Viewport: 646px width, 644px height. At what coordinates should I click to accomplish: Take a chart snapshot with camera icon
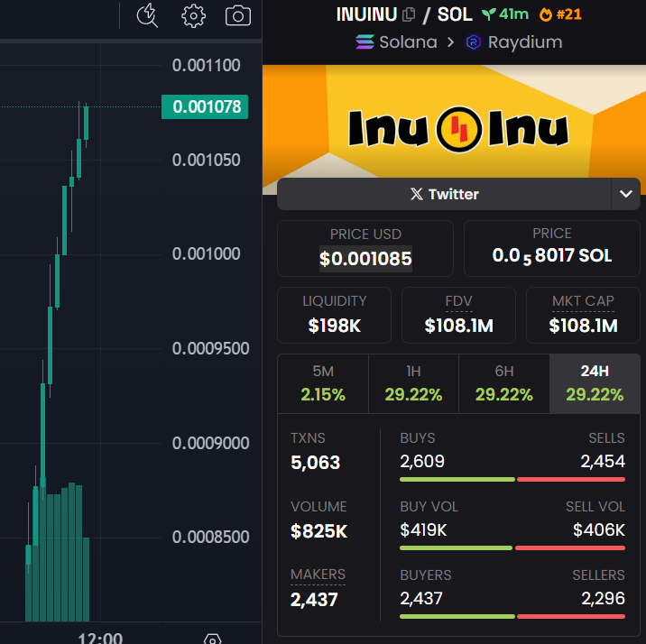pos(237,16)
